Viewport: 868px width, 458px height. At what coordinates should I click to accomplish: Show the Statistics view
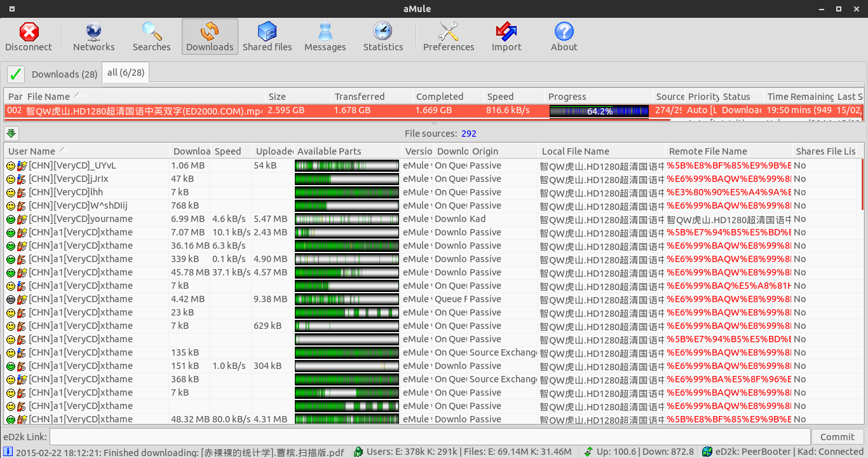(x=383, y=37)
